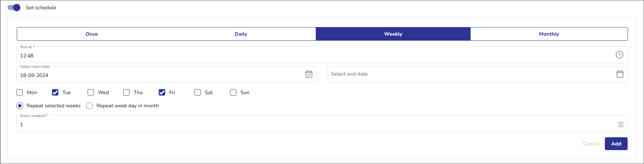The height and width of the screenshot is (164, 644).
Task: Choose Repeat week day in month
Action: tap(90, 106)
